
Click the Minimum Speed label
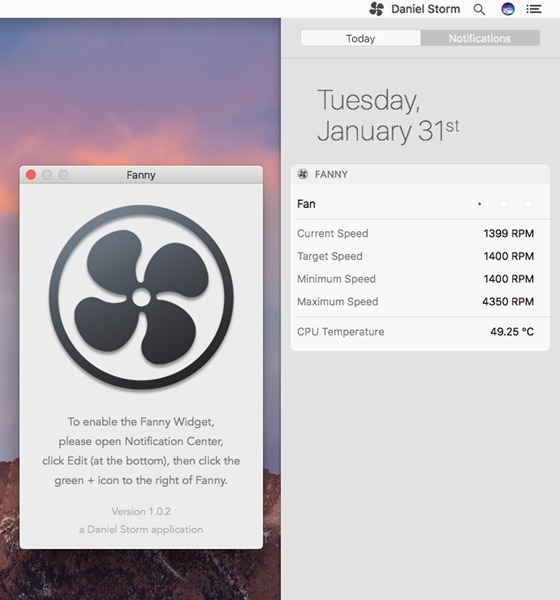pyautogui.click(x=336, y=279)
